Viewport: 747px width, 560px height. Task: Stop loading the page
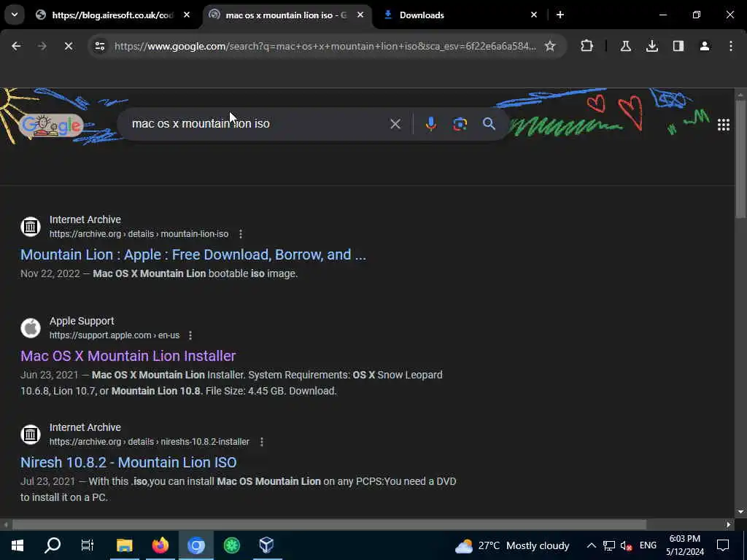point(68,46)
